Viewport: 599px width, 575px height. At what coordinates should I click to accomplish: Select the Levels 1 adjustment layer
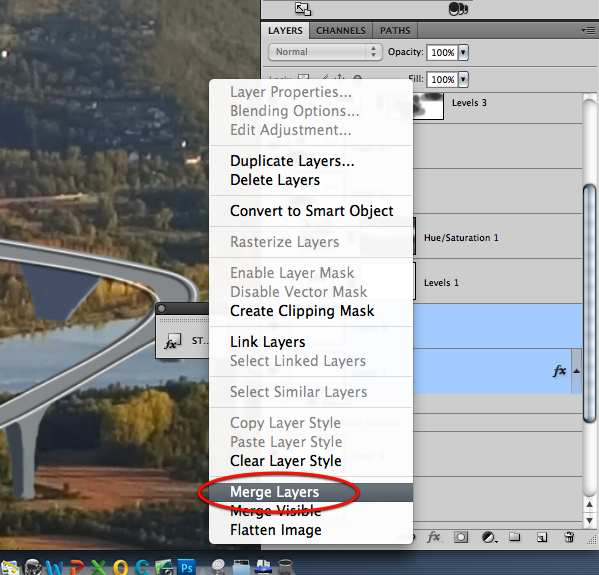(441, 283)
